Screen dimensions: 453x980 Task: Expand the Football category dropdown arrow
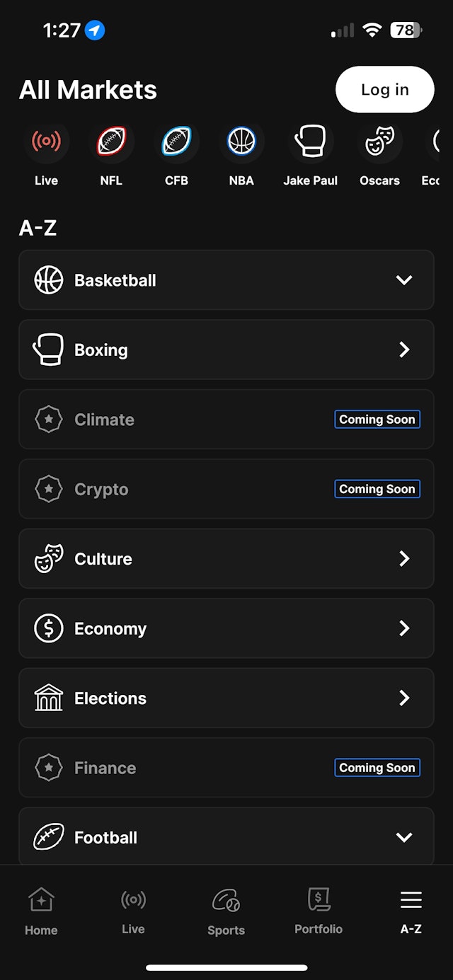(404, 838)
